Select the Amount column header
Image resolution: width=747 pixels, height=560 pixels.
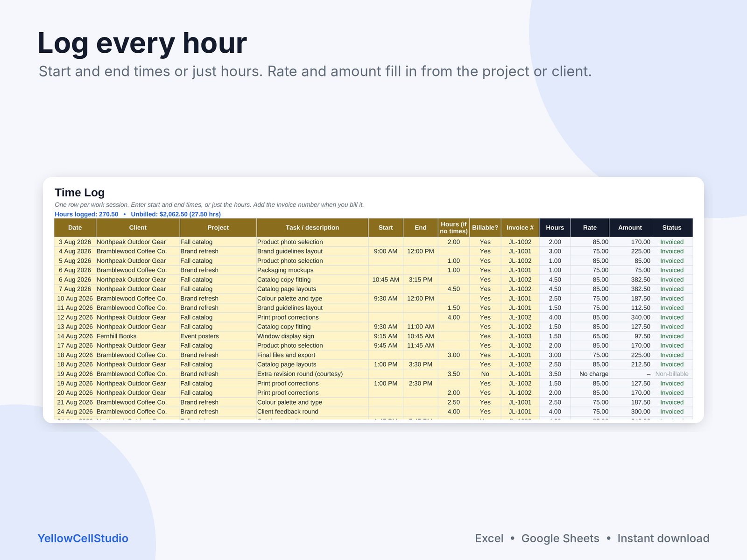click(630, 228)
